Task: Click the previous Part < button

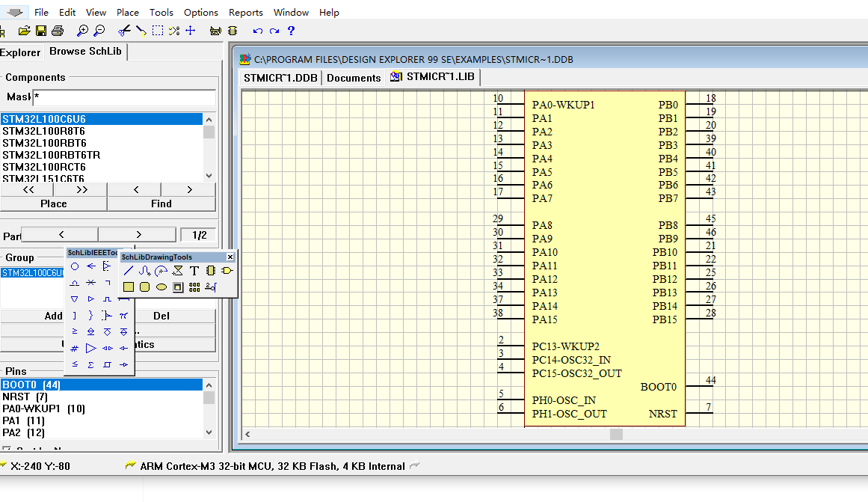Action: [x=61, y=235]
